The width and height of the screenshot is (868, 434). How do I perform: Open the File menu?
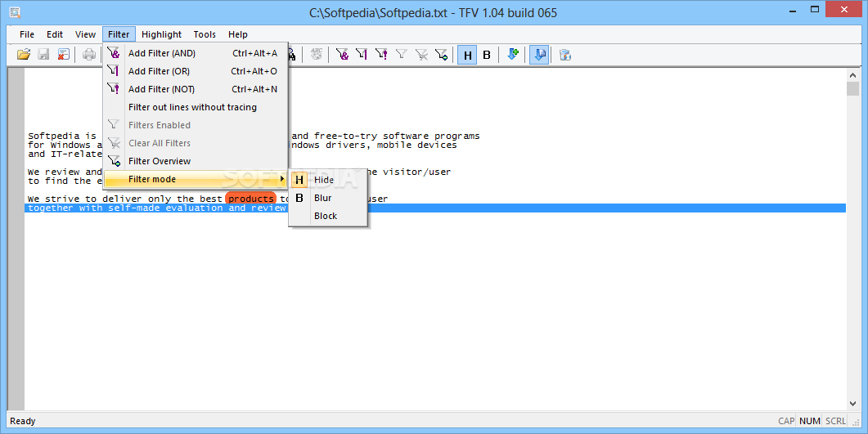point(26,34)
